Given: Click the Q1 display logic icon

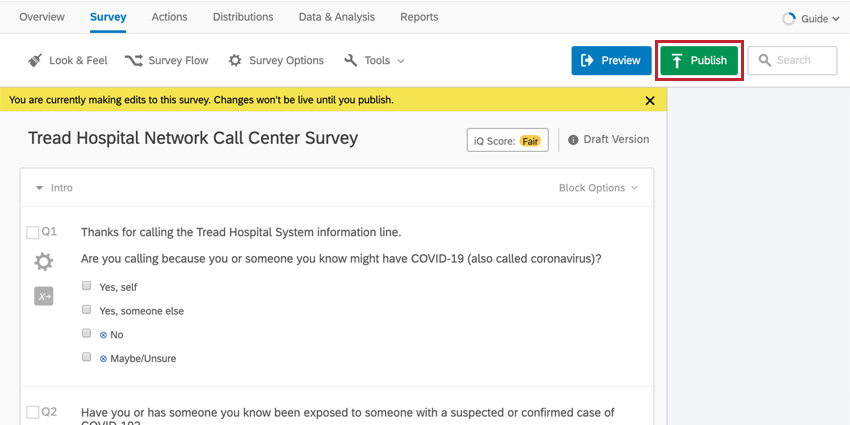Looking at the screenshot, I should click(44, 297).
